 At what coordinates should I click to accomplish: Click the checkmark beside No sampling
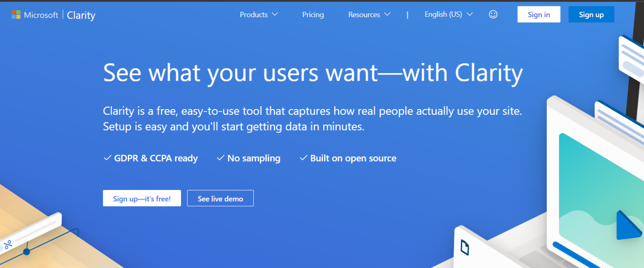tap(221, 158)
